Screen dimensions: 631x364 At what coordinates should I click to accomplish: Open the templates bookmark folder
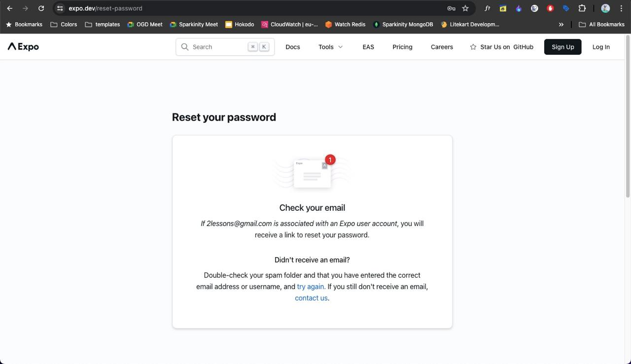[103, 24]
